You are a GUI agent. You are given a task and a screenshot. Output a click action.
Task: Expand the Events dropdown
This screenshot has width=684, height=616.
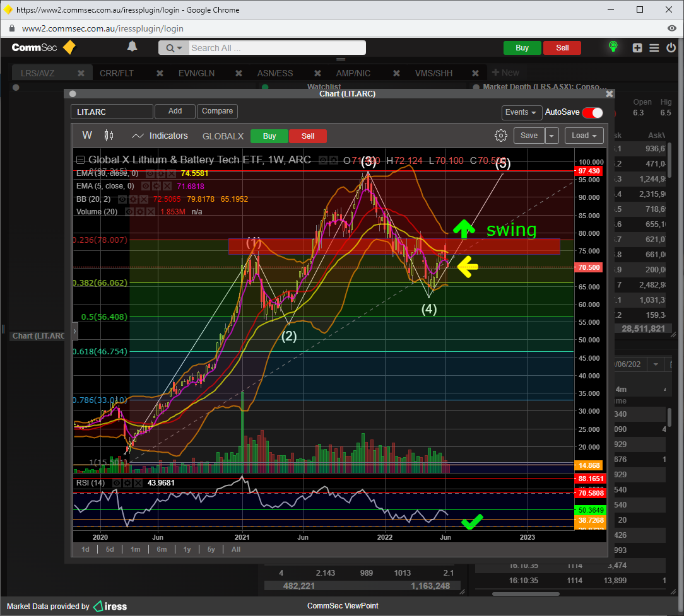tap(521, 112)
